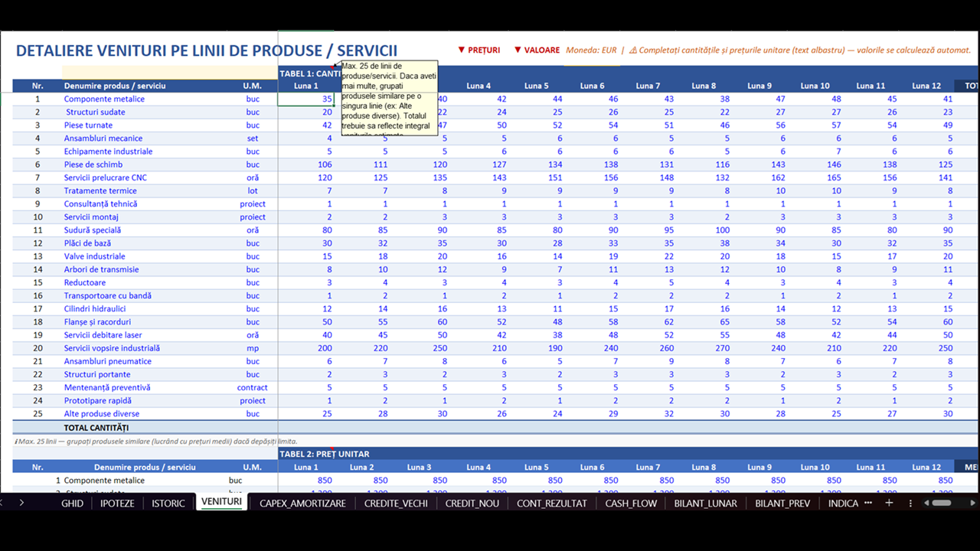
Task: Click unit 'contract' for Mentenanță preventivă
Action: tap(252, 387)
